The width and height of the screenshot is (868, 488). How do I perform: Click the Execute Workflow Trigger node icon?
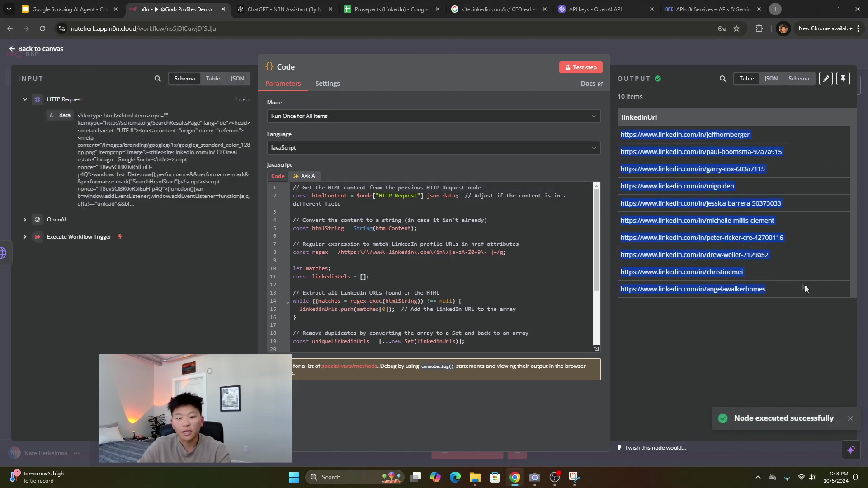[38, 237]
